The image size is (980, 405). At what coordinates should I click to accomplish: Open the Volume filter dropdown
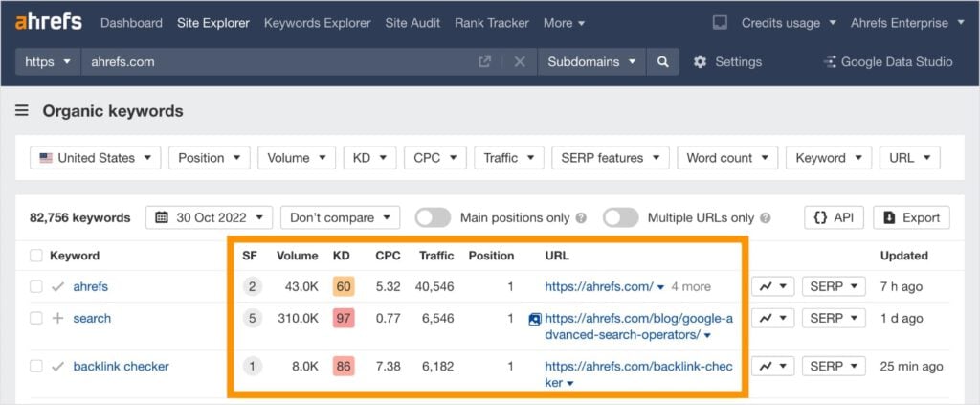pos(297,157)
